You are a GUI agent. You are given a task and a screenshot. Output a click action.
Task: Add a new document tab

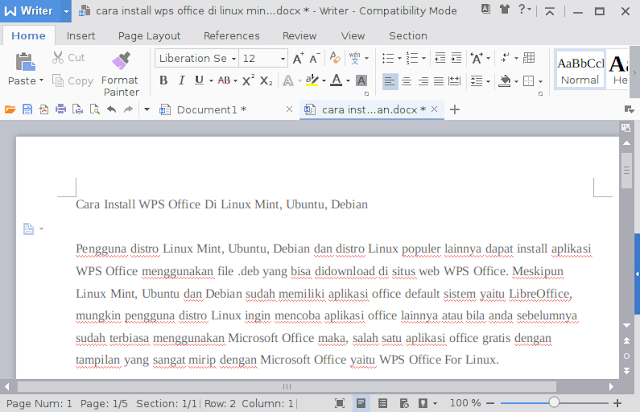[455, 109]
